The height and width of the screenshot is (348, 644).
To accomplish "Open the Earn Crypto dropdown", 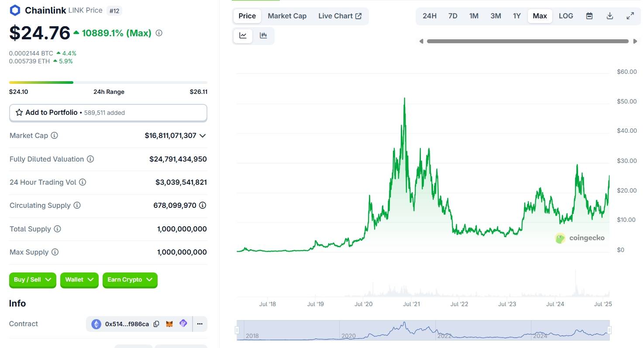I will 130,280.
